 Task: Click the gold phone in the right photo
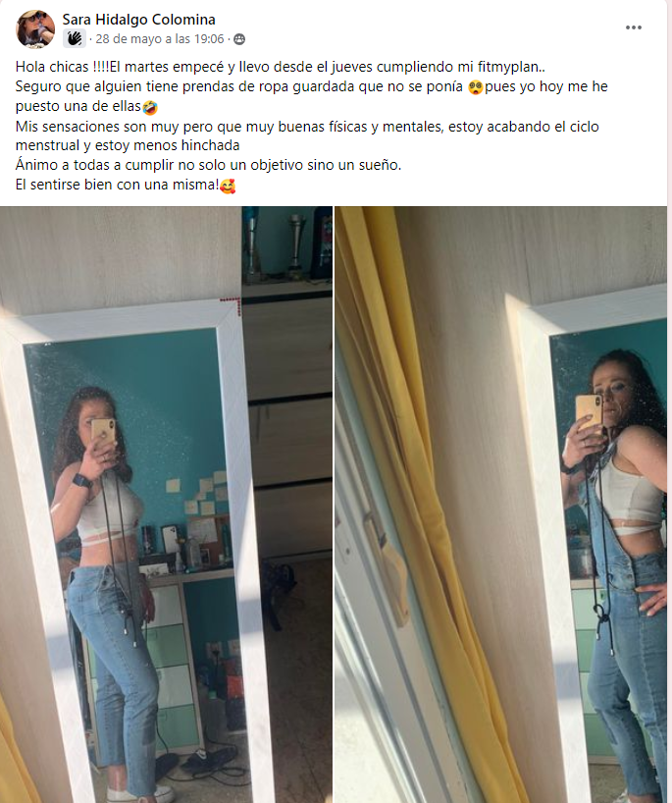point(589,412)
